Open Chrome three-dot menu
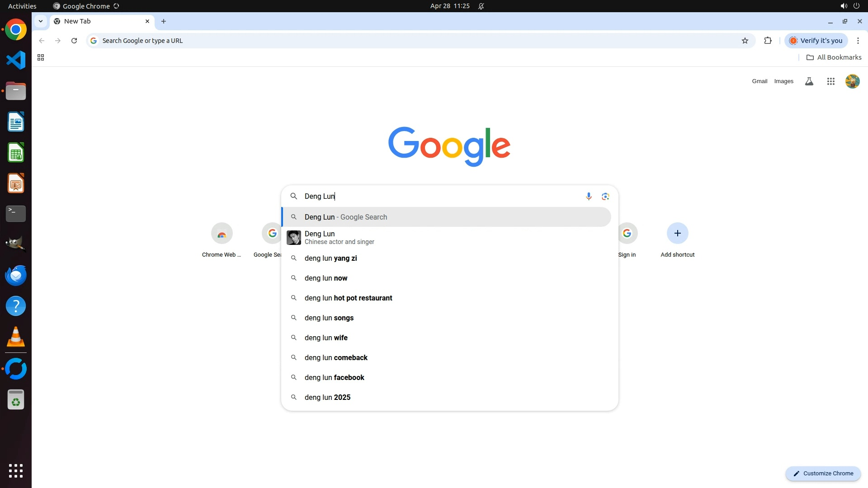868x488 pixels. (x=858, y=41)
